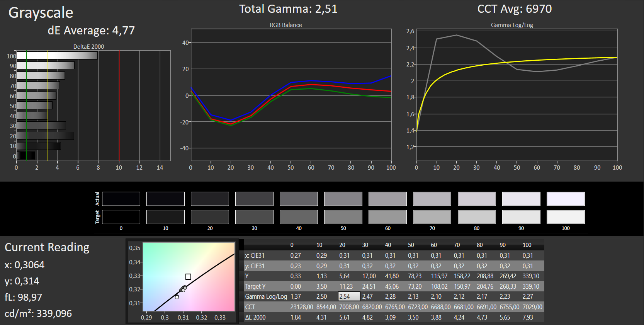Select the CCT value 8544,00
Viewport: 644px width, 325px height.
(x=326, y=307)
